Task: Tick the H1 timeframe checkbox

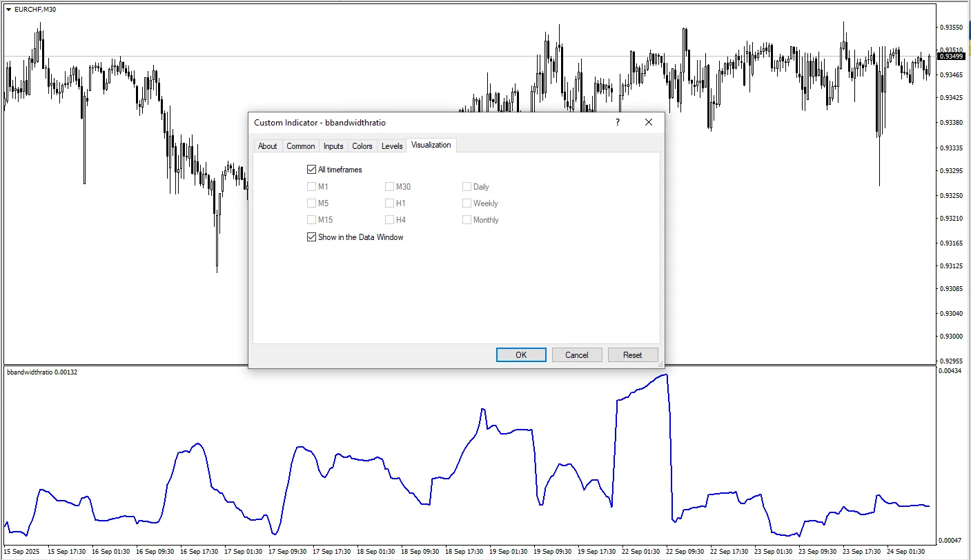Action: click(389, 203)
